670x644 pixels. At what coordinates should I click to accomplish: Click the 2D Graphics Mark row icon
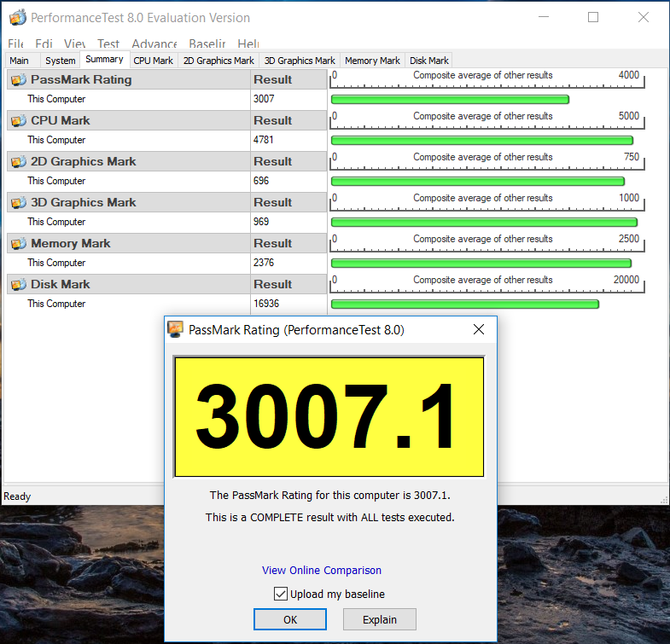(19, 161)
